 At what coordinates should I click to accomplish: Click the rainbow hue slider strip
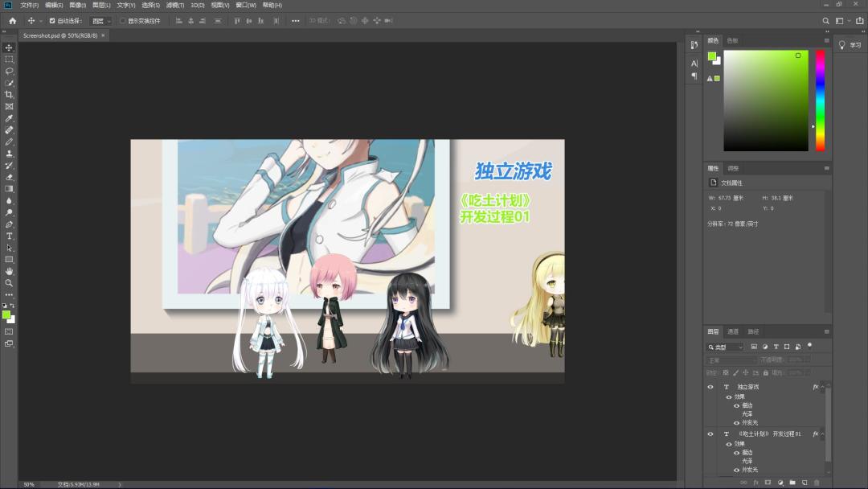820,101
